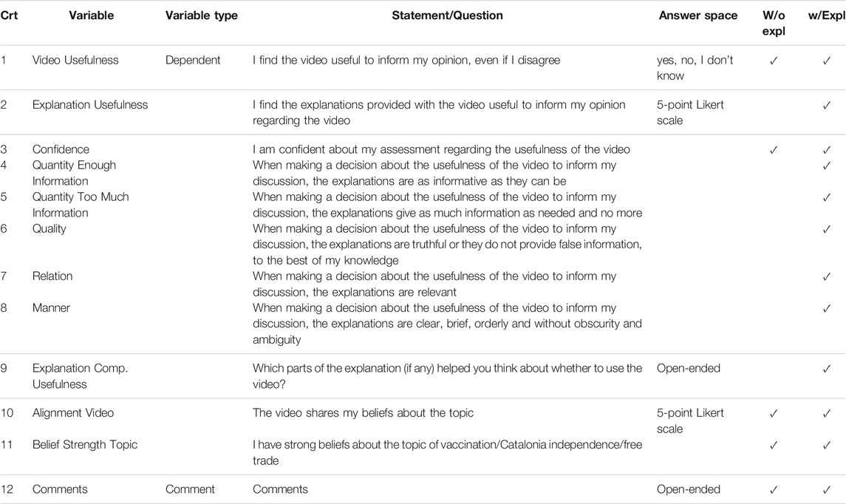The image size is (846, 504).
Task: Click the W/o expl checkmark in Confidence row
Action: pos(774,150)
